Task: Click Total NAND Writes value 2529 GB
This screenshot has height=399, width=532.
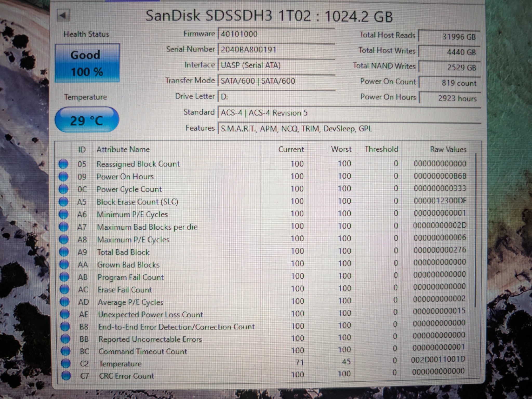Action: pyautogui.click(x=449, y=67)
